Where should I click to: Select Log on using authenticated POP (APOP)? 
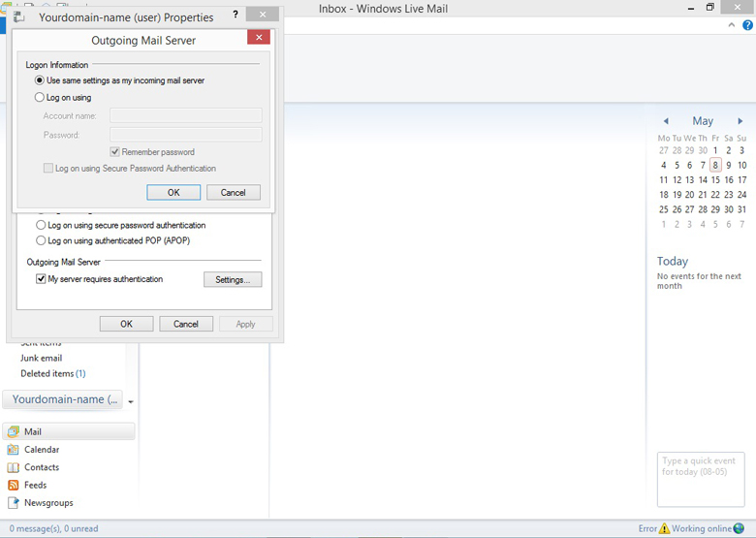(41, 240)
